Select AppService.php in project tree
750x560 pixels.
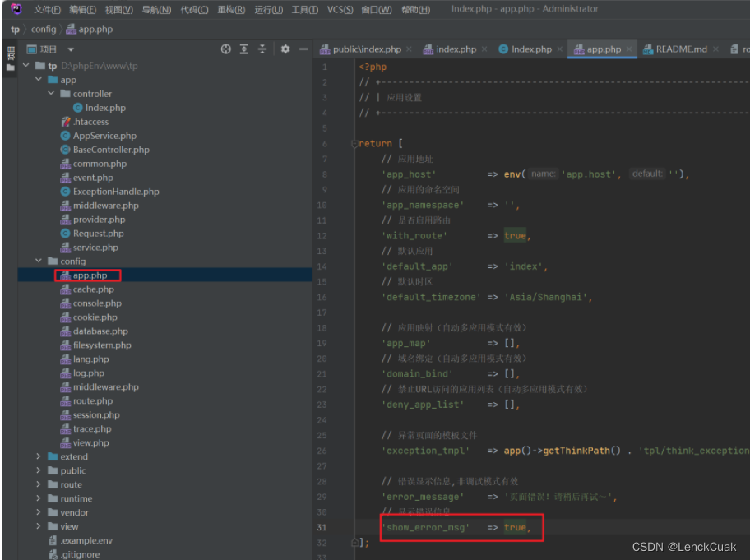coord(99,136)
